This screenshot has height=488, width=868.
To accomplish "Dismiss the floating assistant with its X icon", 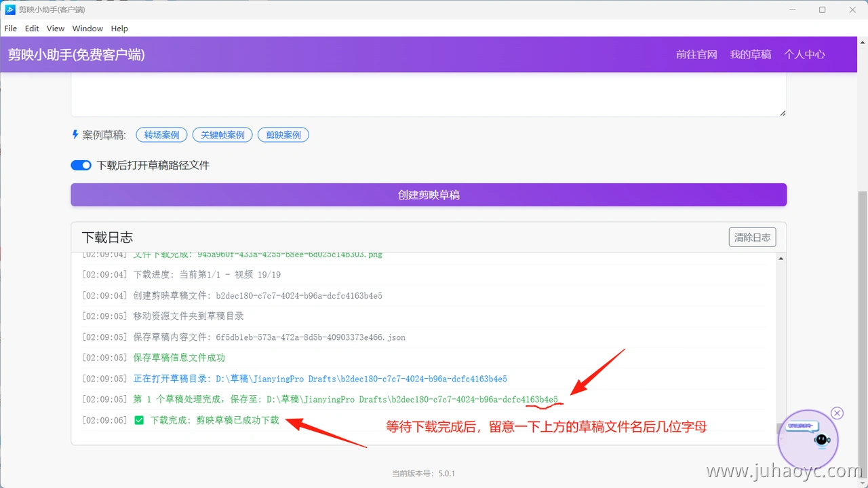I will point(837,413).
